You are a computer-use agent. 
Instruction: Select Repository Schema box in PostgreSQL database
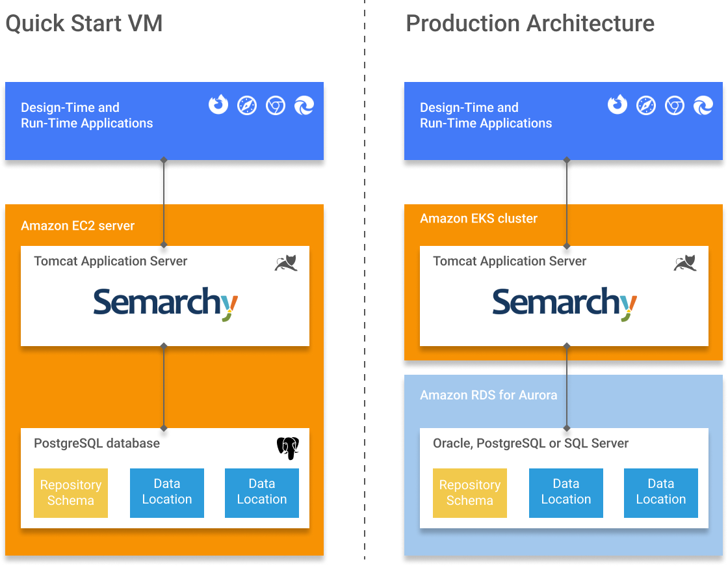71,493
